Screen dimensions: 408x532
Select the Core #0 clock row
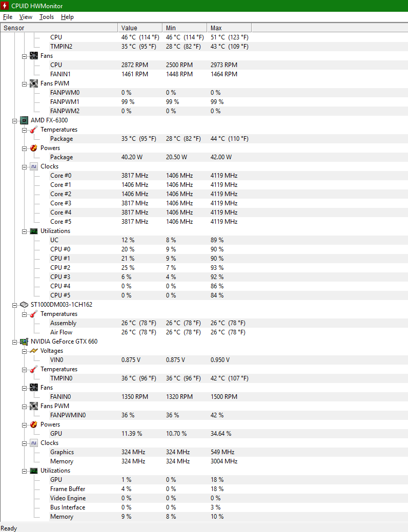point(204,176)
